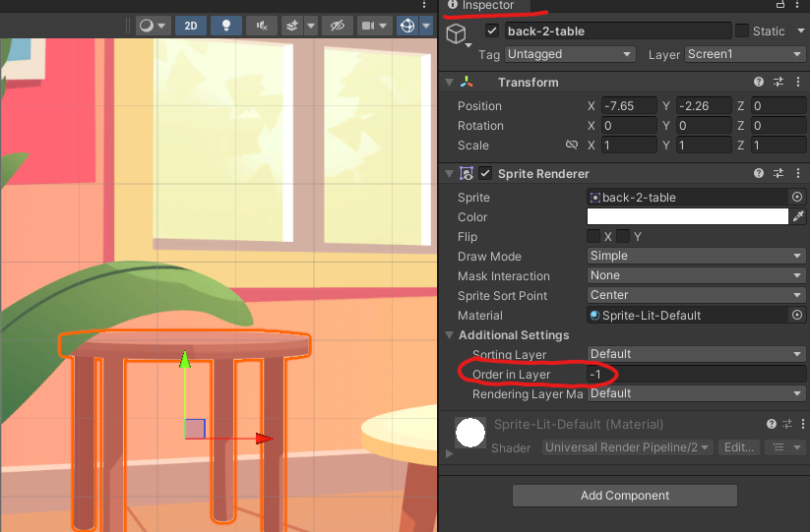Image resolution: width=810 pixels, height=532 pixels.
Task: Click the scene gizmos globe icon
Action: tap(406, 26)
